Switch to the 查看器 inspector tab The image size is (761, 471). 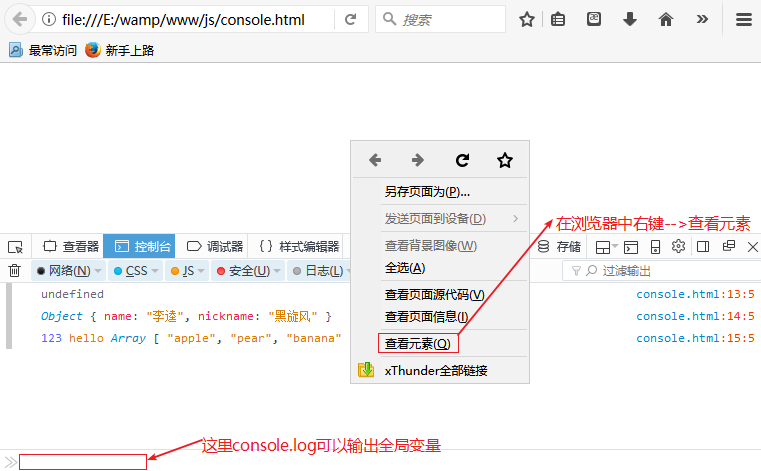pyautogui.click(x=71, y=247)
